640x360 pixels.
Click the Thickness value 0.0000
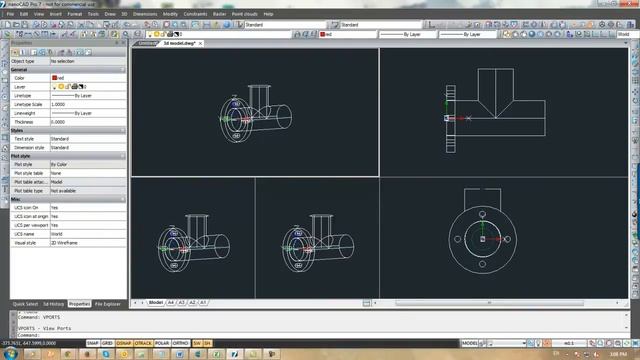pyautogui.click(x=88, y=122)
